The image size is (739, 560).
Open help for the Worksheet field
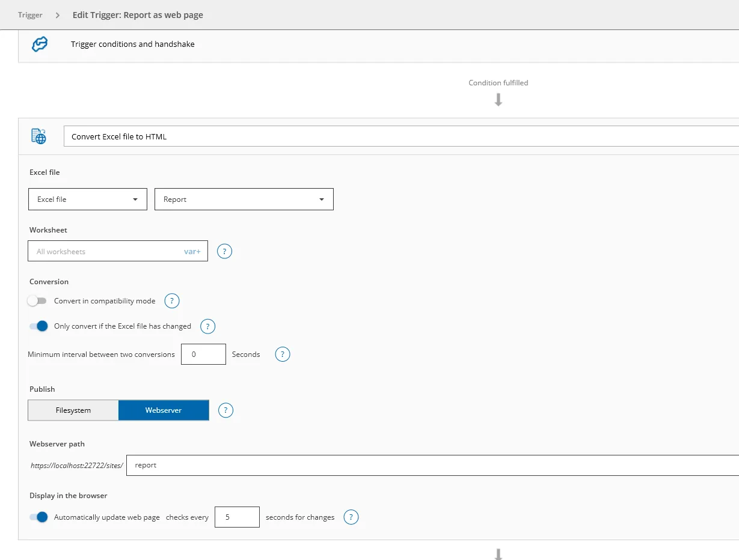click(x=224, y=251)
